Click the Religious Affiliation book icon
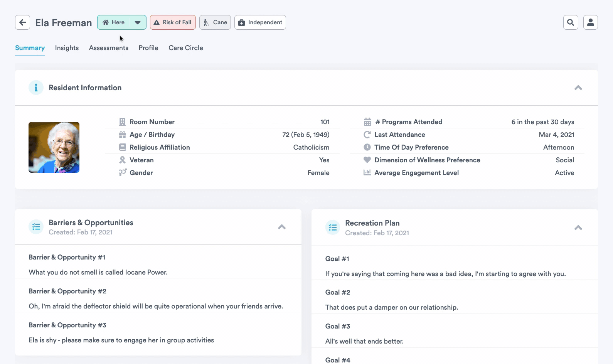Screen dimensions: 613x364 point(122,147)
